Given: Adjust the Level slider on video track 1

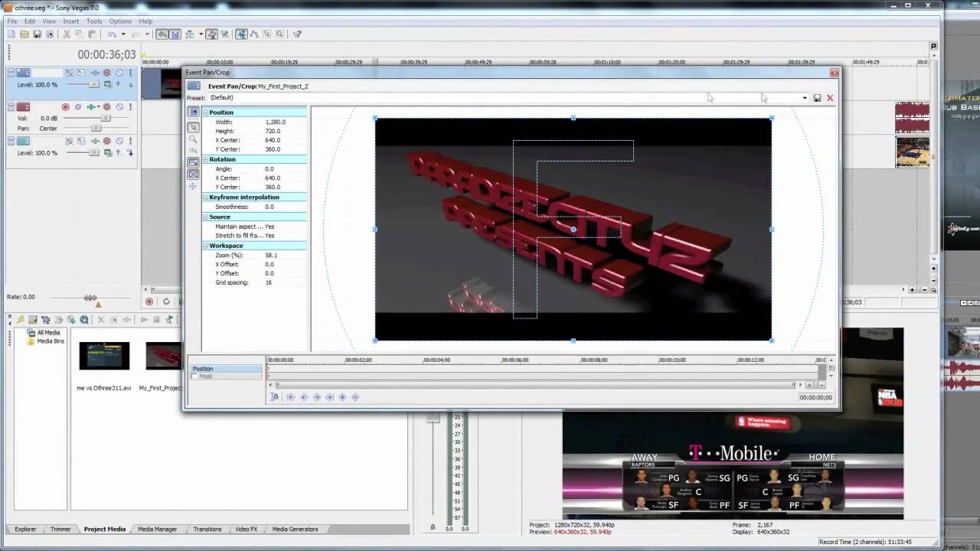Looking at the screenshot, I should [x=94, y=84].
